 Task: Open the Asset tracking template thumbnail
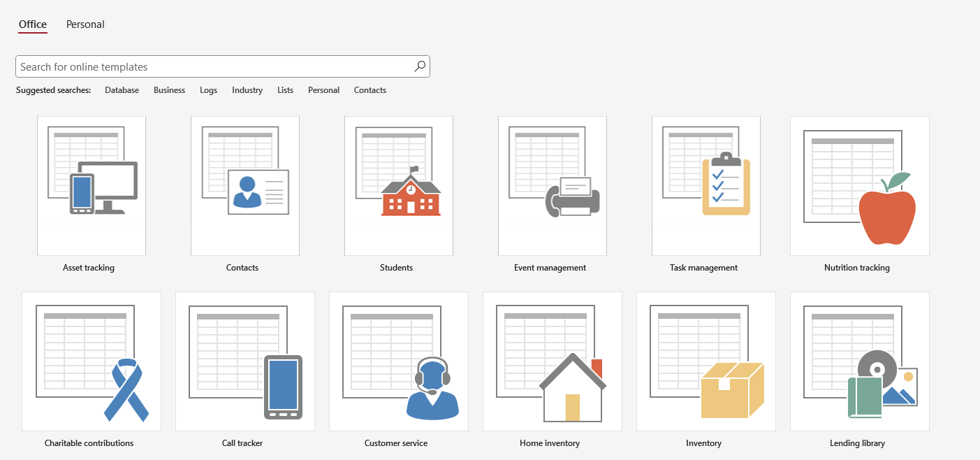tap(92, 186)
